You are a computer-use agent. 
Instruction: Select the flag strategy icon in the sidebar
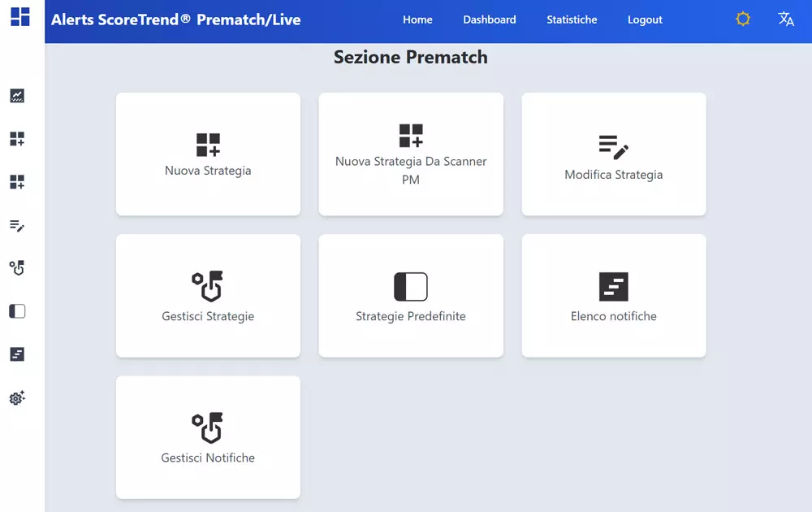point(17,267)
